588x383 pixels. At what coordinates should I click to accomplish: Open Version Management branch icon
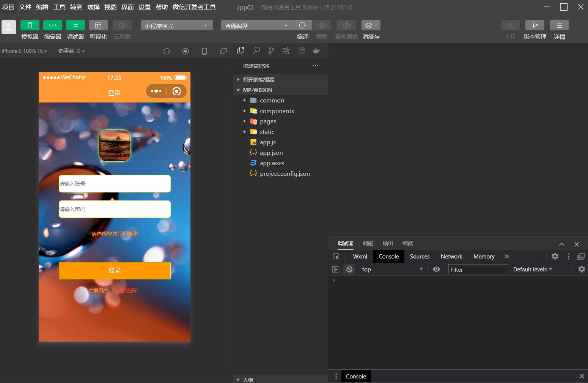coord(535,25)
